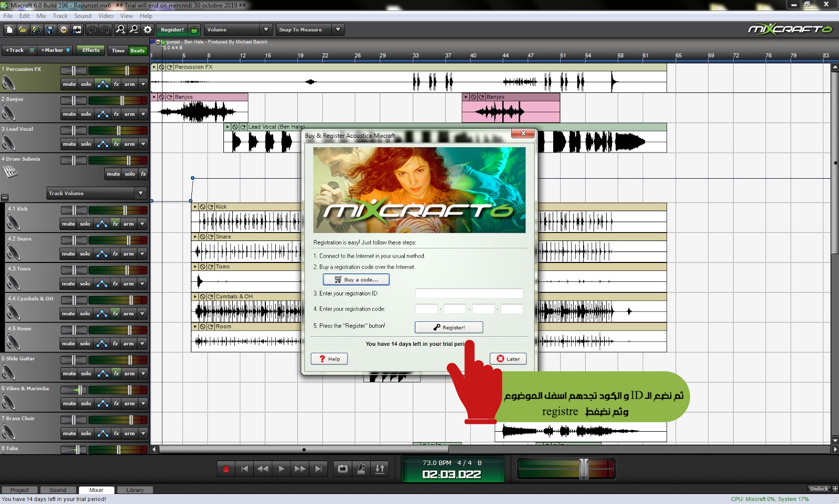Image resolution: width=839 pixels, height=504 pixels.
Task: Click the burn CD icon
Action: coord(63,30)
